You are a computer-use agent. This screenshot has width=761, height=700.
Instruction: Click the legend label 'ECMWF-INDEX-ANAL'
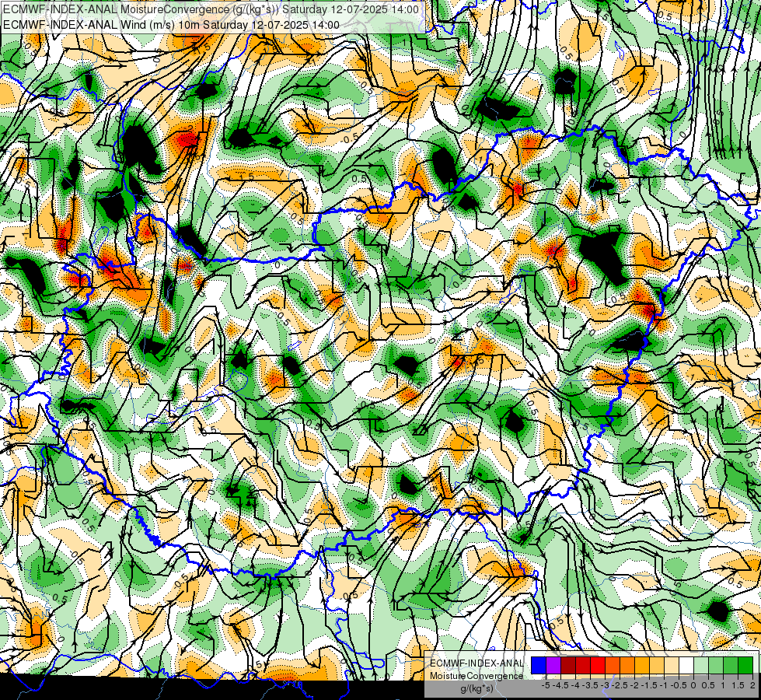click(x=476, y=663)
